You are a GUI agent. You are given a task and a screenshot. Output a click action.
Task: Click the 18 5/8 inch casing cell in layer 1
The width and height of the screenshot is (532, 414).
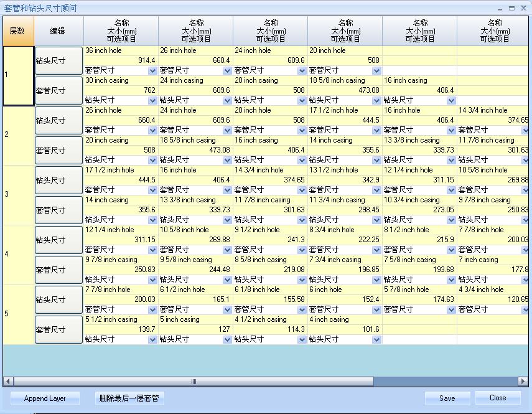click(345, 80)
